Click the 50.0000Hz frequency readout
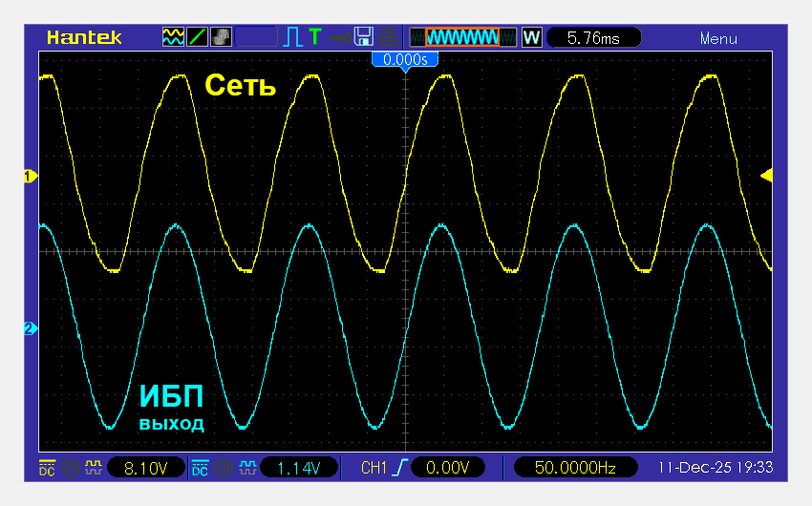 click(x=575, y=468)
